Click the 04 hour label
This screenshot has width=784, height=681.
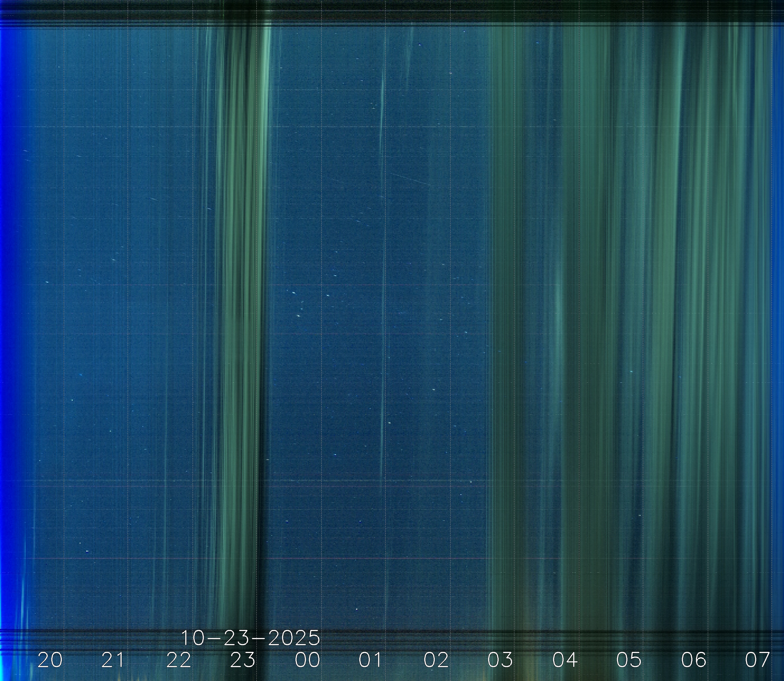(x=565, y=660)
